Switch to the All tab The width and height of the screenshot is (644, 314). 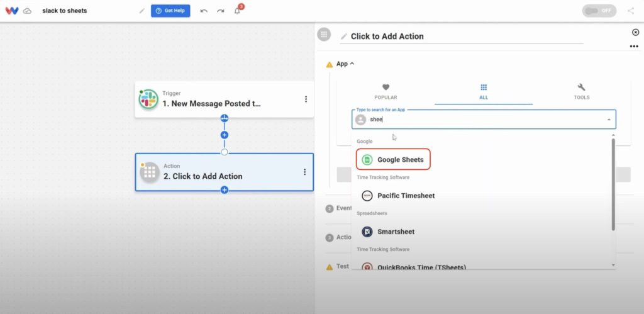484,92
